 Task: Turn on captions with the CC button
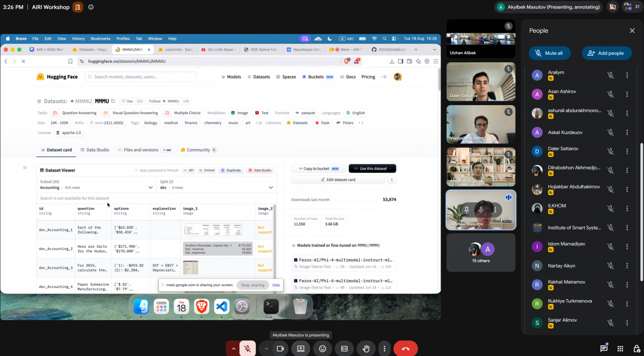(x=345, y=348)
